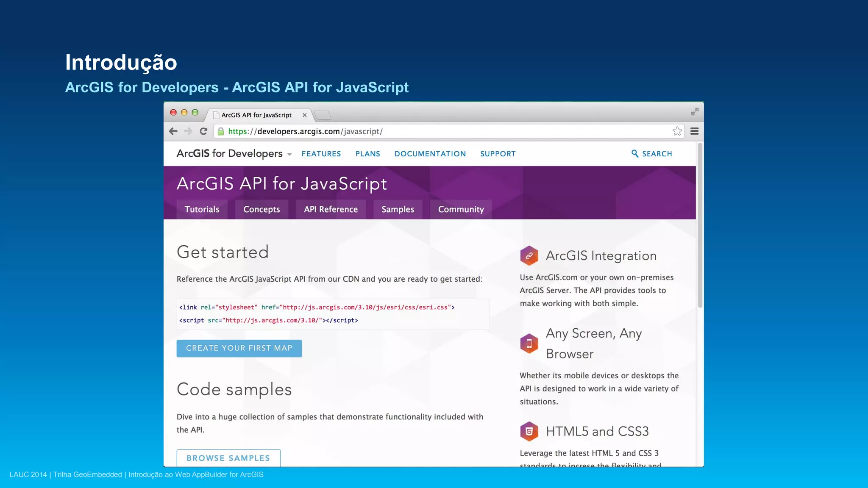Click the address bar URL field
Screen dimensions: 868x488
449,131
